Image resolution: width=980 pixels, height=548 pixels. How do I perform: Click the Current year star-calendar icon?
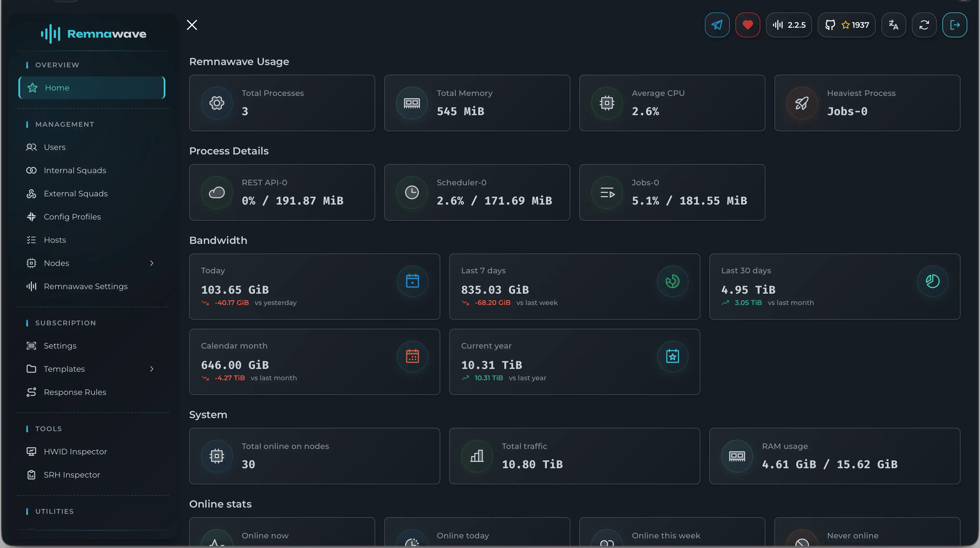coord(673,356)
